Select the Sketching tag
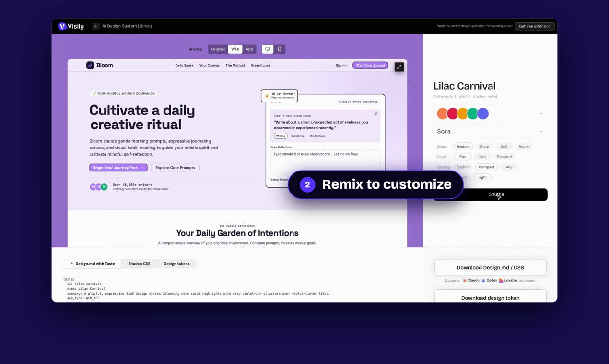The height and width of the screenshot is (364, 609). 297,136
